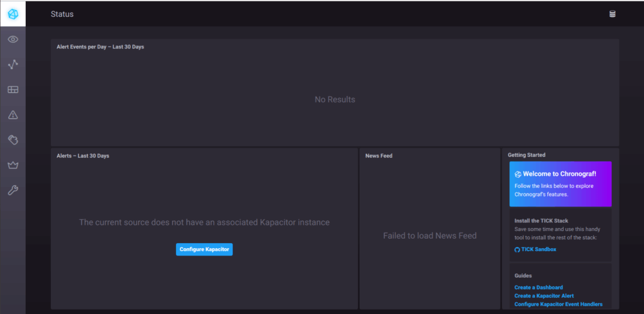The image size is (644, 314).
Task: Click the Alerts – Last 30 Days heading
Action: tap(83, 156)
